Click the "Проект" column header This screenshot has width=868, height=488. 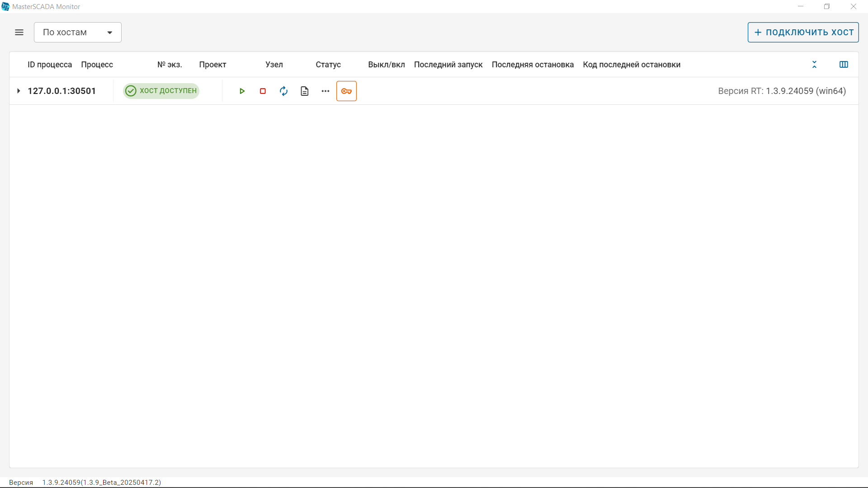212,65
